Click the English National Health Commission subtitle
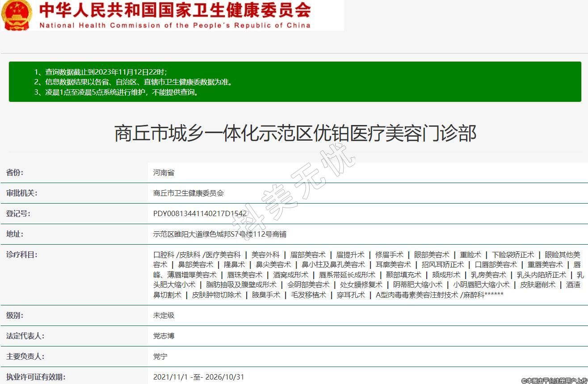The height and width of the screenshot is (384, 588). pyautogui.click(x=175, y=25)
